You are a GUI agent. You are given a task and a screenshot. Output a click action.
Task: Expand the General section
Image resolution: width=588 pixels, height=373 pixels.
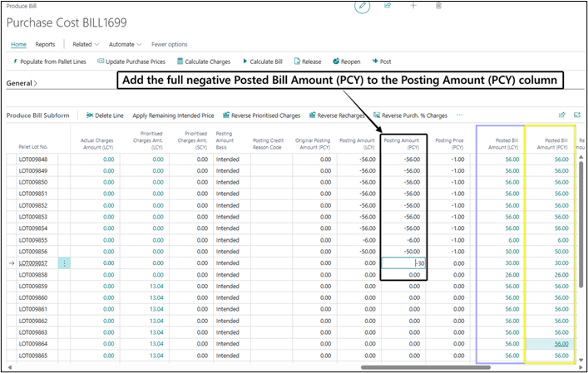click(x=22, y=83)
